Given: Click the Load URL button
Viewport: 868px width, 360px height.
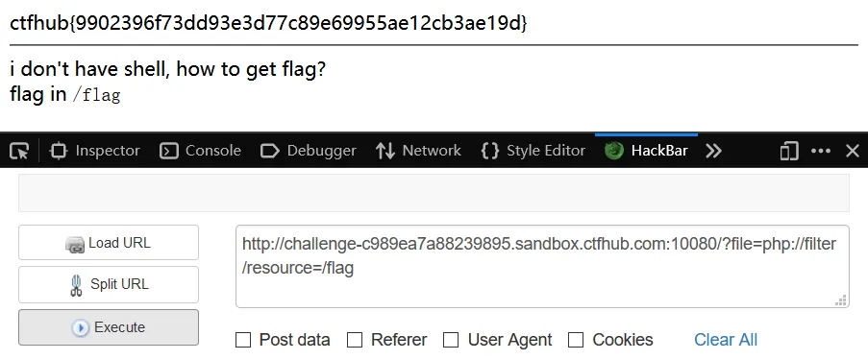Looking at the screenshot, I should coord(109,242).
